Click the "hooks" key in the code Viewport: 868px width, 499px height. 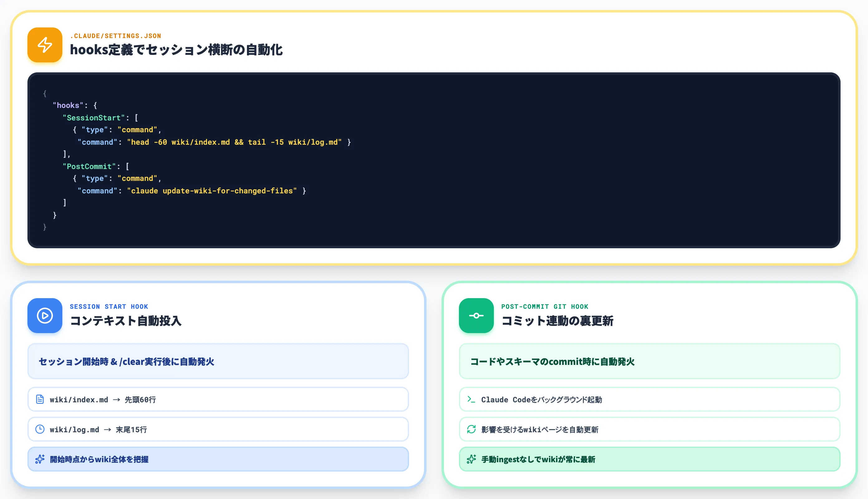pos(68,105)
